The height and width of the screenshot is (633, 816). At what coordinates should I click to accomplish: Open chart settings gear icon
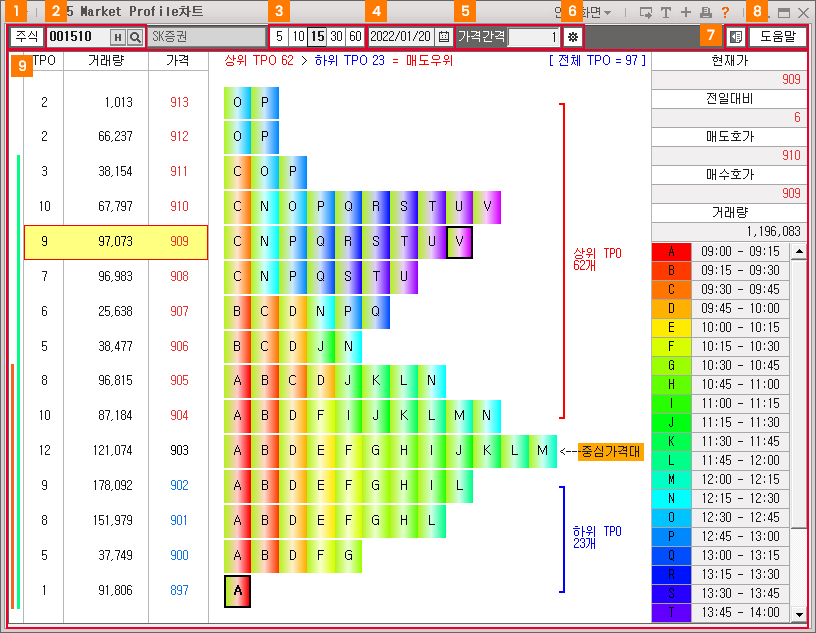[x=573, y=37]
